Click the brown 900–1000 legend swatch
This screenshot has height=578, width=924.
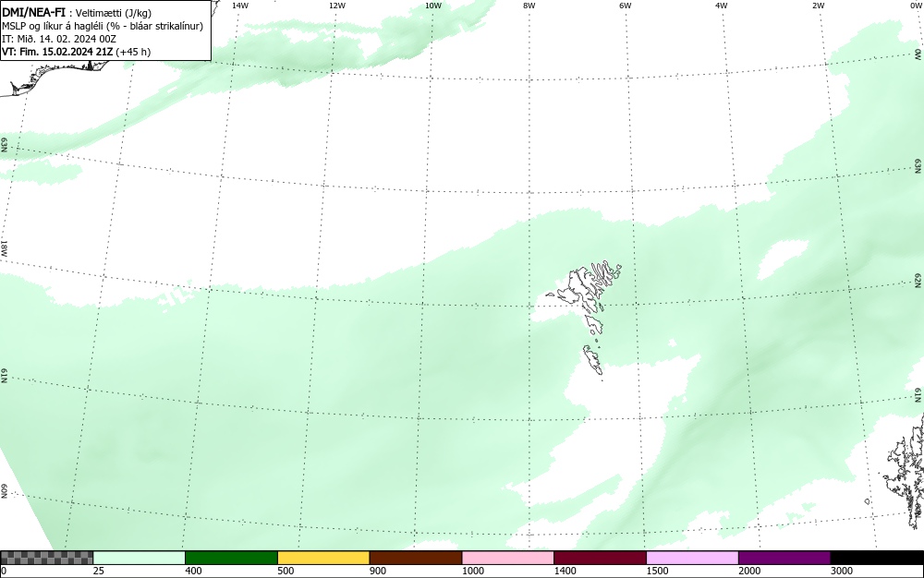click(x=416, y=558)
